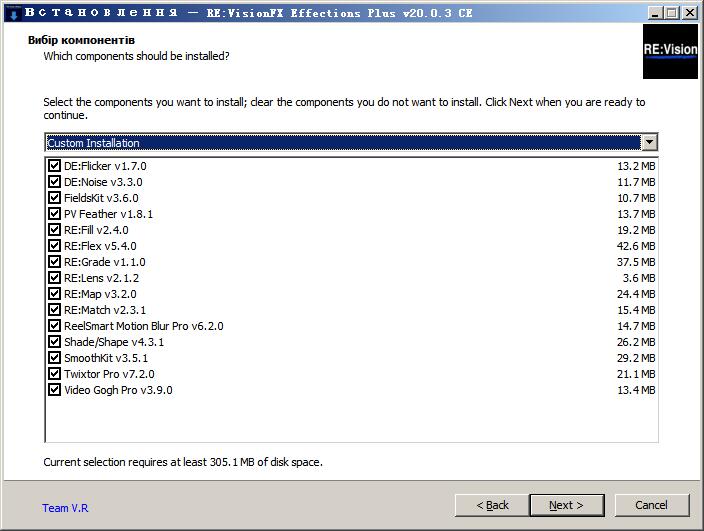Go back with the Back button
This screenshot has width=704, height=531.
coord(492,505)
